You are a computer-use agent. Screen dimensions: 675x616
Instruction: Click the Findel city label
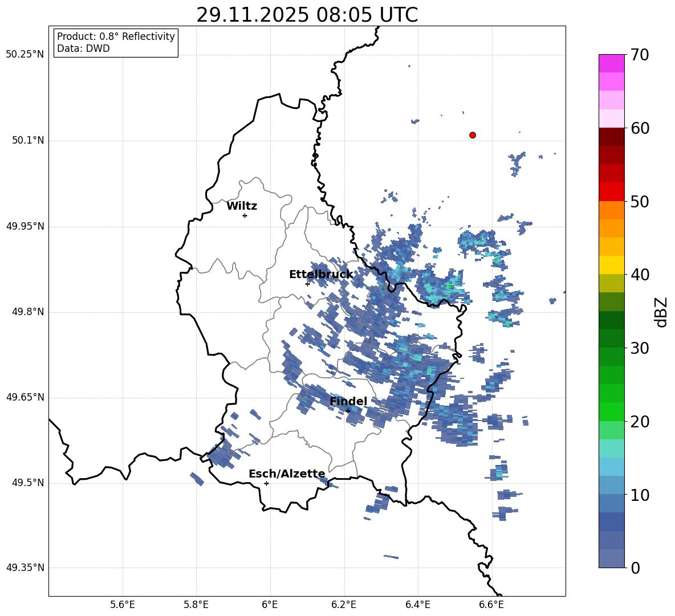tap(348, 401)
